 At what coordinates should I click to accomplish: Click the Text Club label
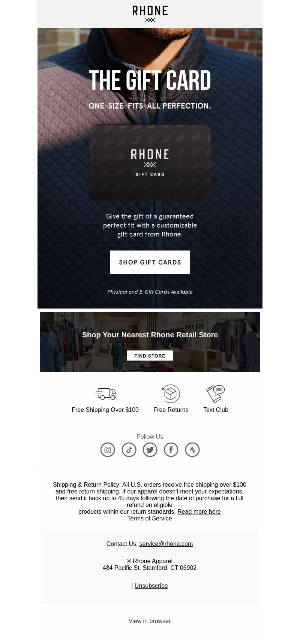[x=216, y=410]
